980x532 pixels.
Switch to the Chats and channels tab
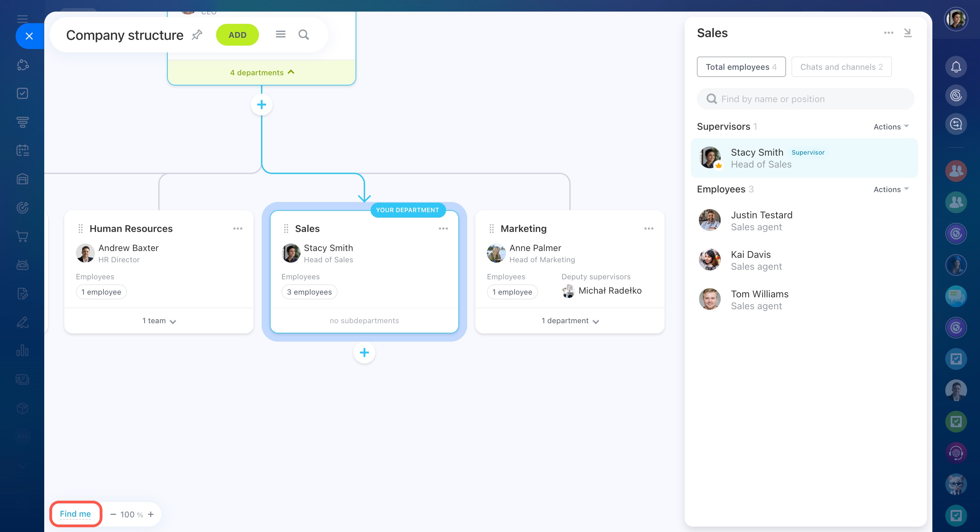point(842,67)
